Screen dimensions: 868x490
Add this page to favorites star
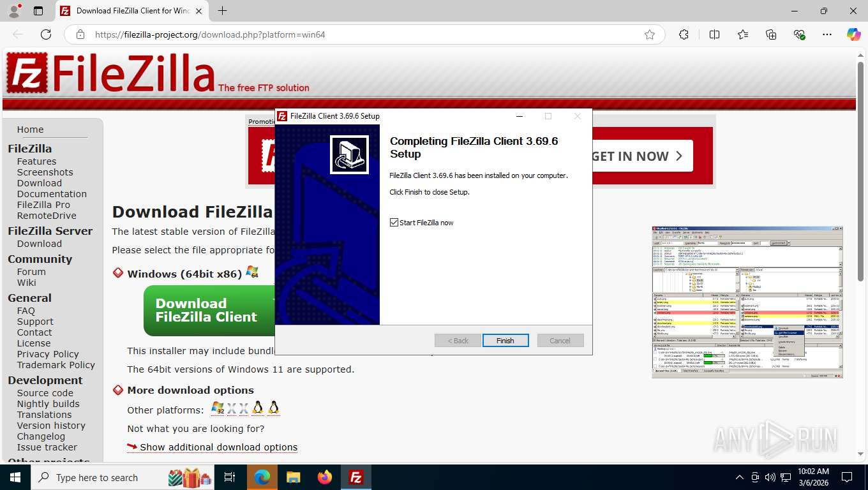[x=649, y=34]
